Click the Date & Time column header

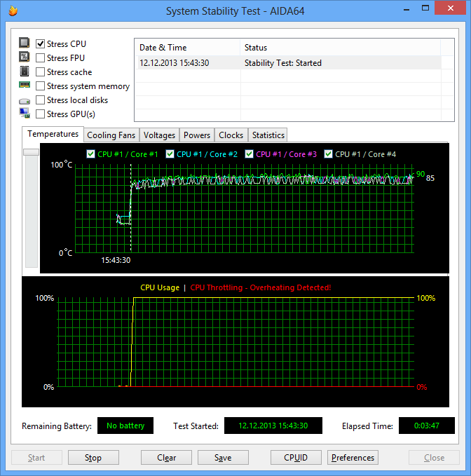pyautogui.click(x=187, y=48)
